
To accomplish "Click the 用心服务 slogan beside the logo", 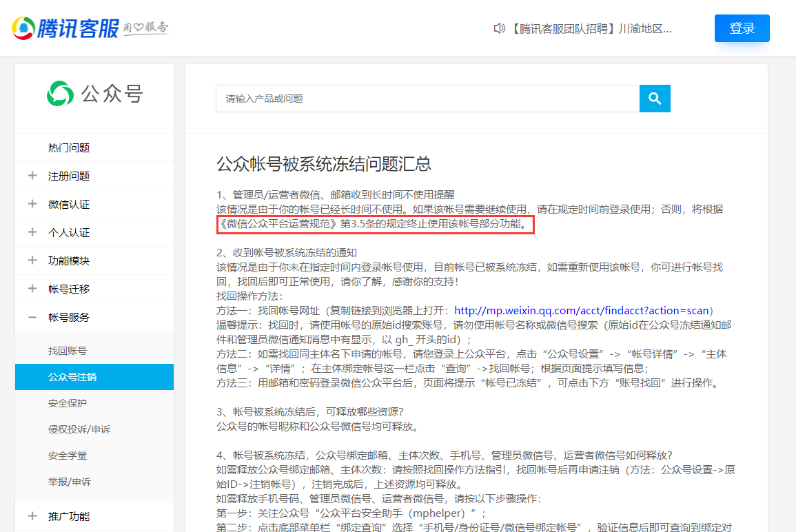I will point(146,28).
